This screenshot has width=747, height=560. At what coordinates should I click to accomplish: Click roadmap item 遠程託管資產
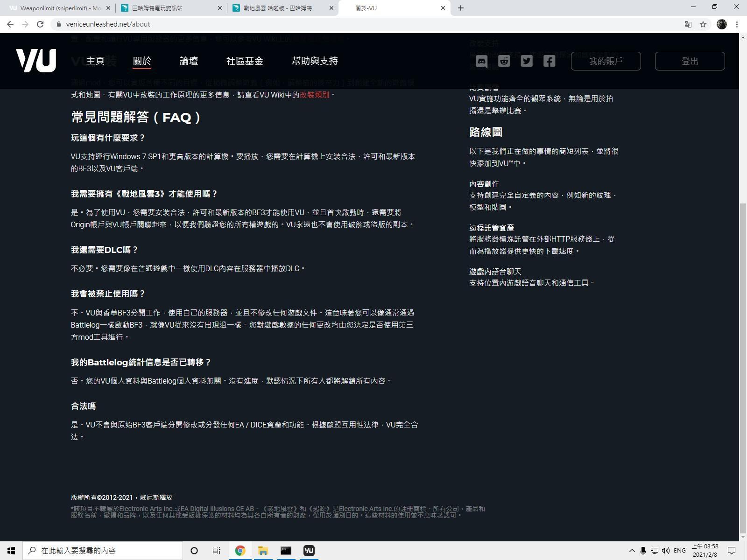pos(492,228)
